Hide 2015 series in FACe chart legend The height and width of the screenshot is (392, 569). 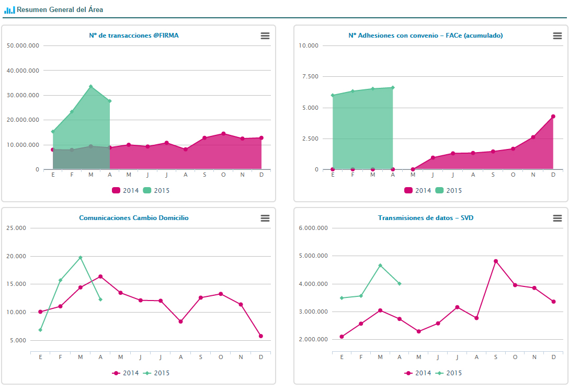(x=449, y=190)
